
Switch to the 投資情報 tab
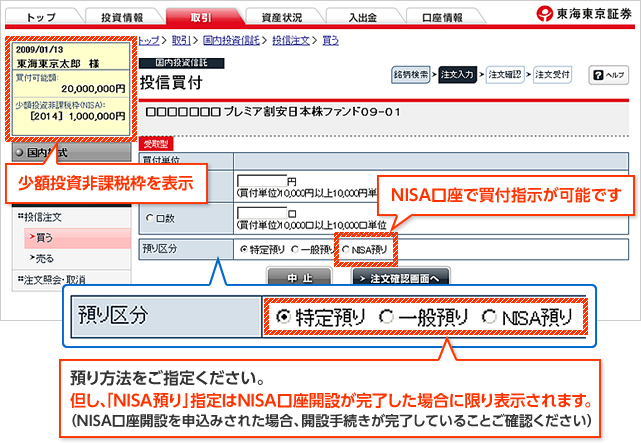tap(122, 17)
